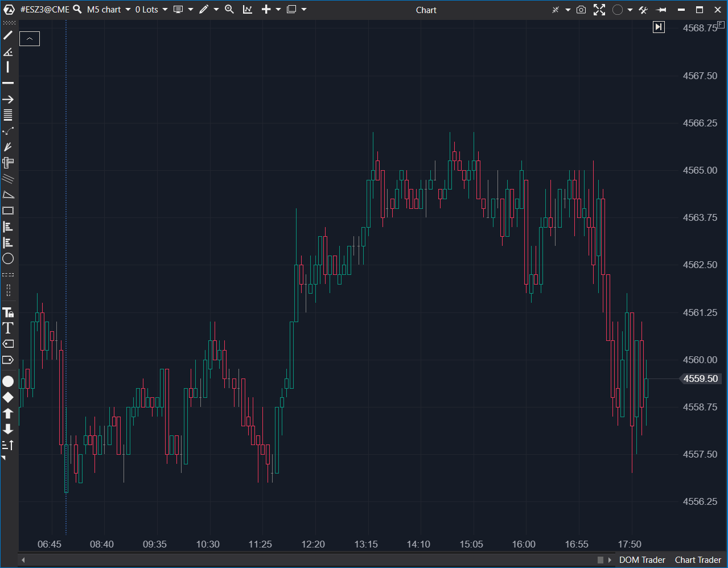
Task: Open the monitor display template icon
Action: 178,10
